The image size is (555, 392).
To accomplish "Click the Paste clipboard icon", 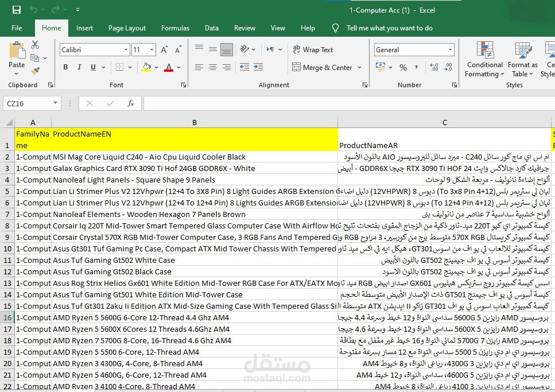I will click(x=17, y=51).
